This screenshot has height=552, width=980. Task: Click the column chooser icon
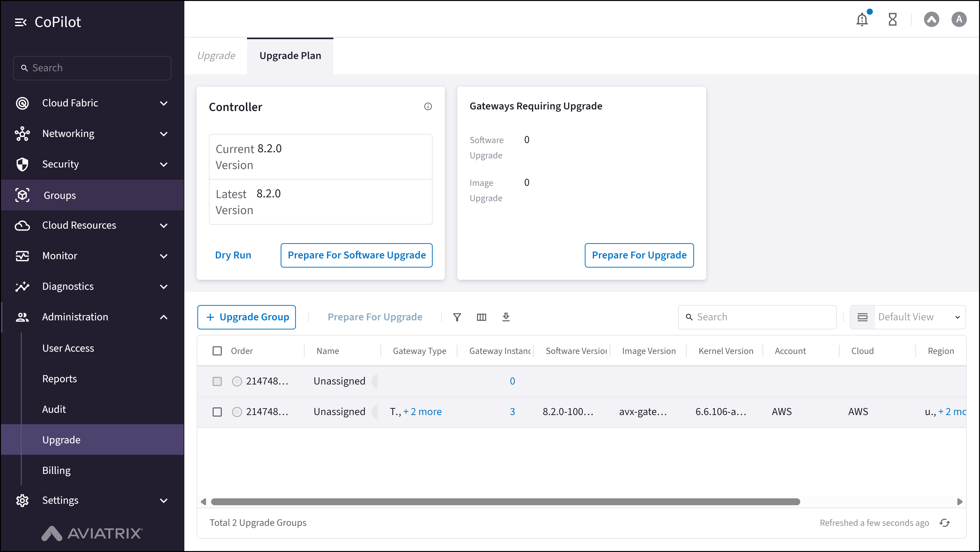[x=482, y=317]
